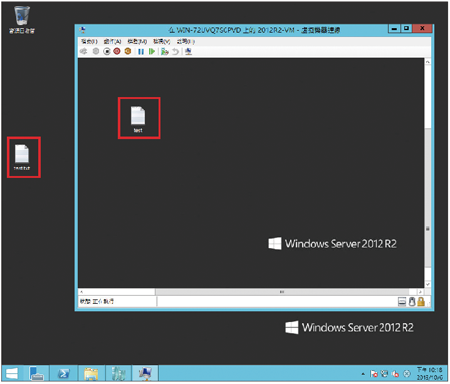Click the VM connection window title icon
The height and width of the screenshot is (384, 450).
[83, 30]
